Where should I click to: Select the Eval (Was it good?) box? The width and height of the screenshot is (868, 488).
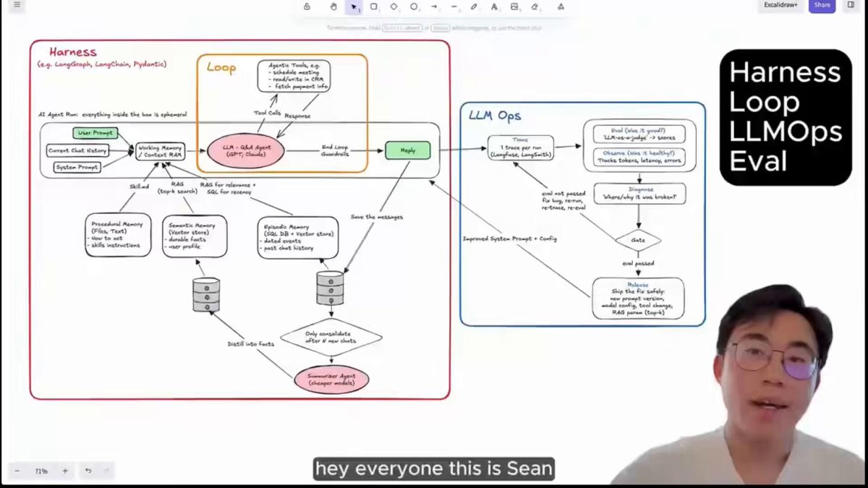640,134
